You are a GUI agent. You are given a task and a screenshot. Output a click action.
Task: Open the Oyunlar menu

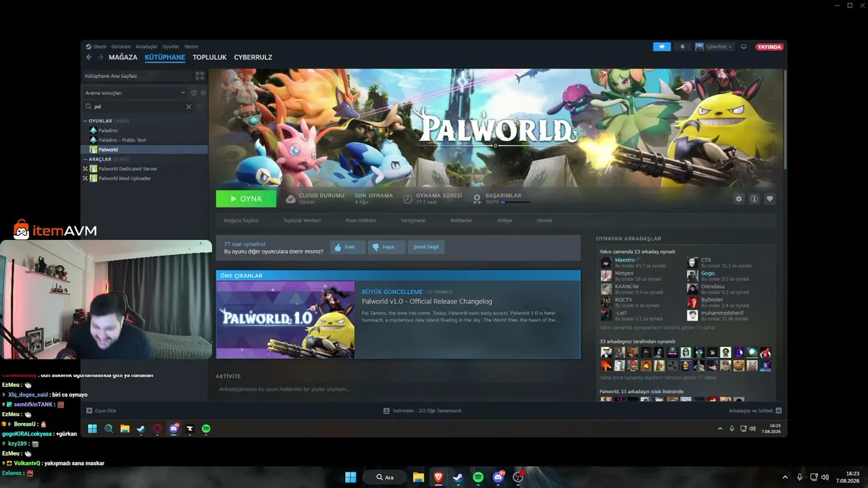click(171, 47)
